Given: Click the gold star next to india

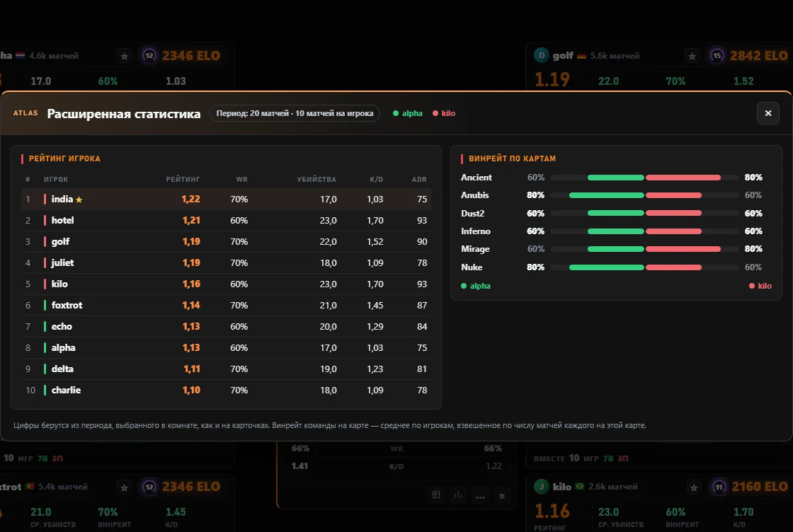Looking at the screenshot, I should tap(79, 199).
